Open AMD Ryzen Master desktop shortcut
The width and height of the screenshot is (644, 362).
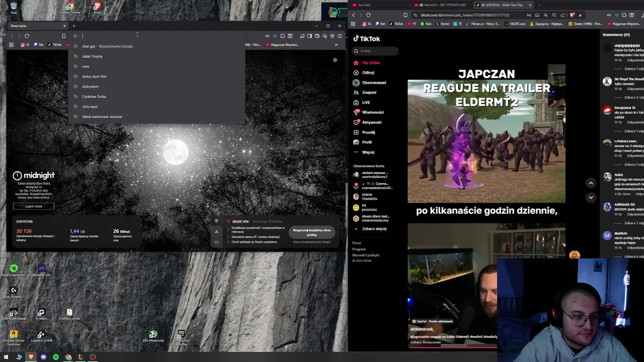14,315
